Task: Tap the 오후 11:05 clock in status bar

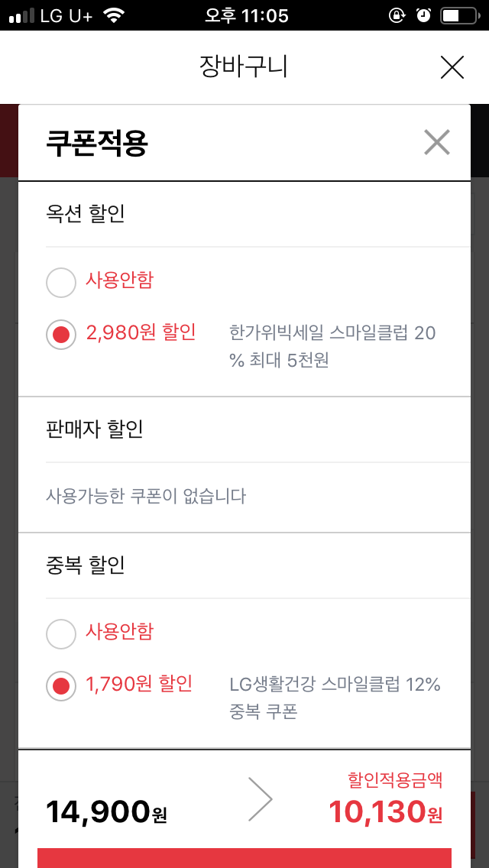Action: point(247,15)
